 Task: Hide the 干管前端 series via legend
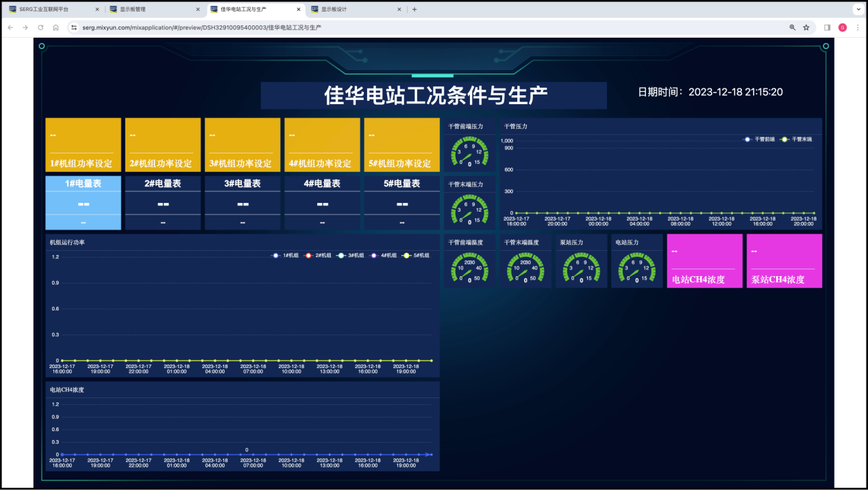point(759,139)
